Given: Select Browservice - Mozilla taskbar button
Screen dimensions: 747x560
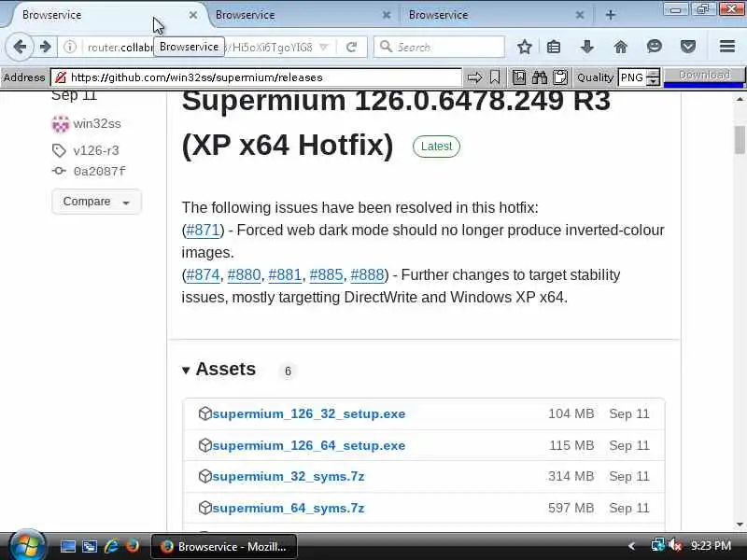Looking at the screenshot, I should (x=224, y=546).
